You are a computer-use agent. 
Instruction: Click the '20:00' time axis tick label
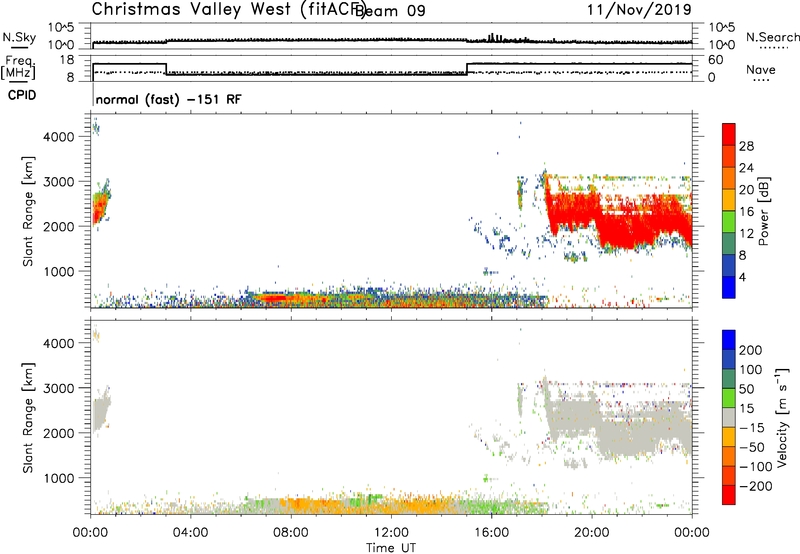click(591, 533)
